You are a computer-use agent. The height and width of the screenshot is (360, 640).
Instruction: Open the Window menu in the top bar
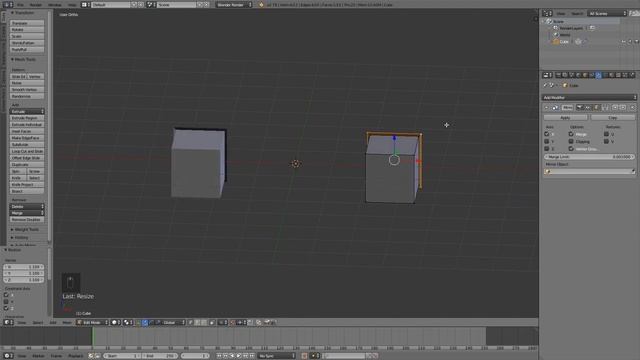(55, 4)
